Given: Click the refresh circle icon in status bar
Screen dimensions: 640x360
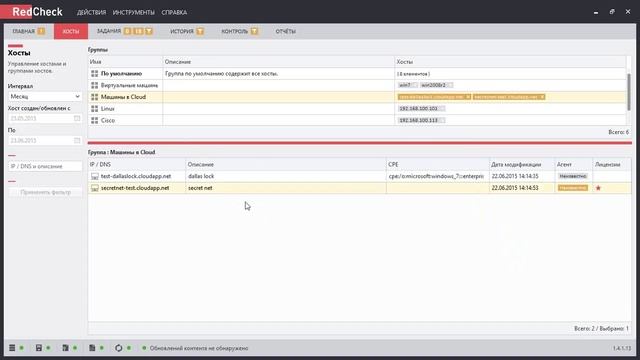Looking at the screenshot, I should click(x=118, y=348).
